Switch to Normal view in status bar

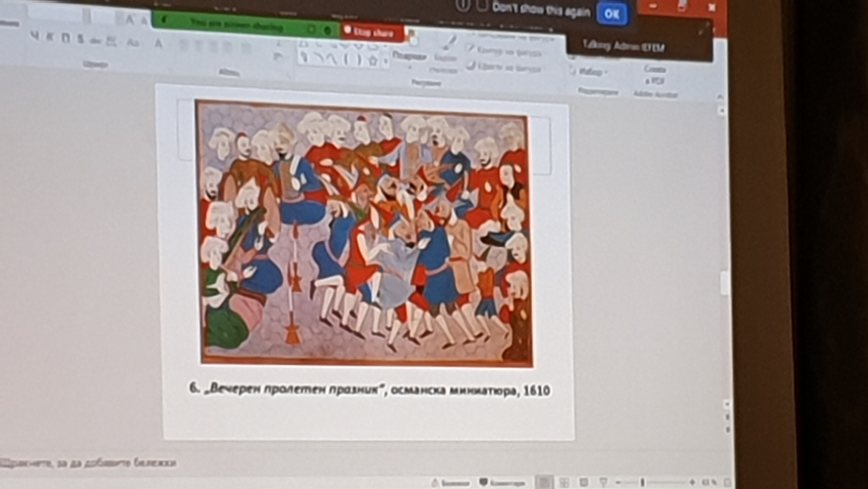tap(543, 482)
